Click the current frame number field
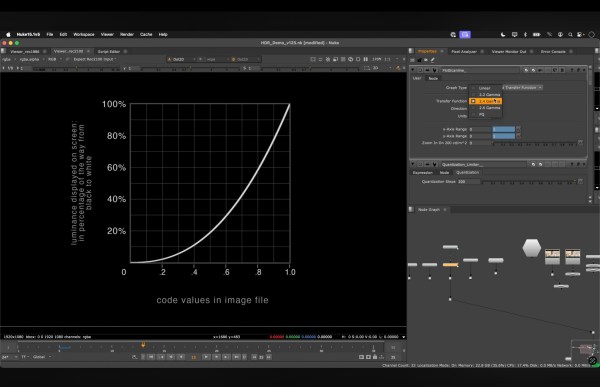This screenshot has height=387, width=600. 193,357
